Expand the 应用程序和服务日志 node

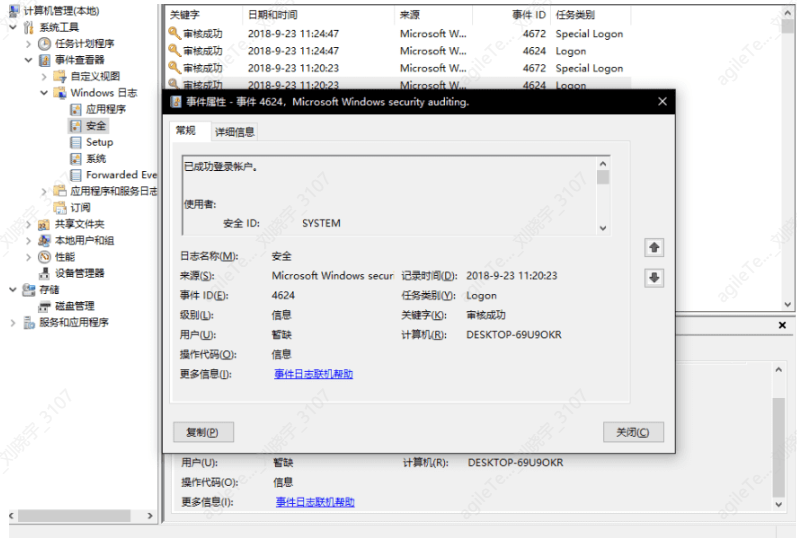click(44, 191)
